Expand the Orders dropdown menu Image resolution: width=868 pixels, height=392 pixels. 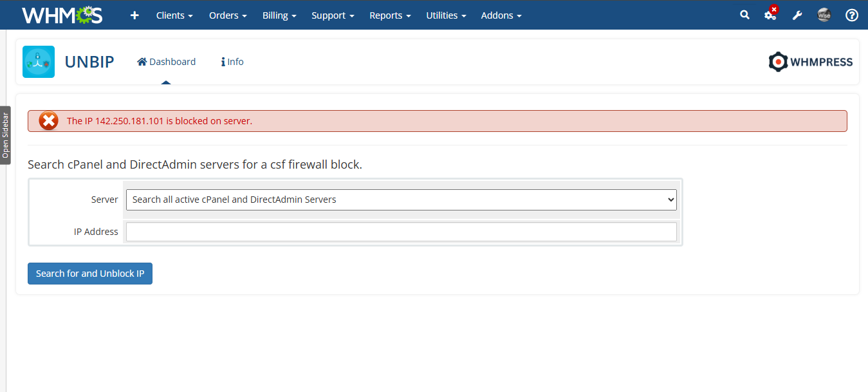pyautogui.click(x=228, y=15)
